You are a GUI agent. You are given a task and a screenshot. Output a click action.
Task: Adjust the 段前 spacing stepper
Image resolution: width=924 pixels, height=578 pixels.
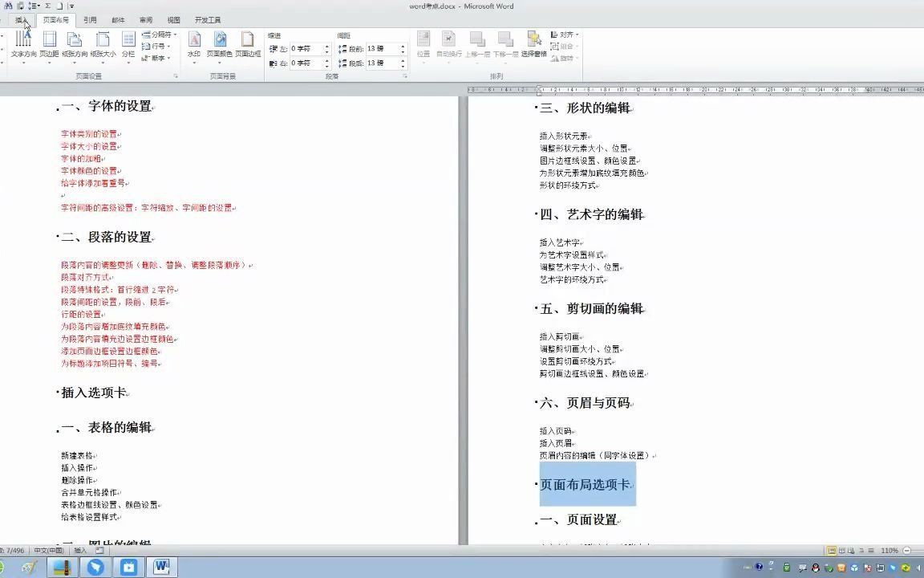tap(403, 49)
